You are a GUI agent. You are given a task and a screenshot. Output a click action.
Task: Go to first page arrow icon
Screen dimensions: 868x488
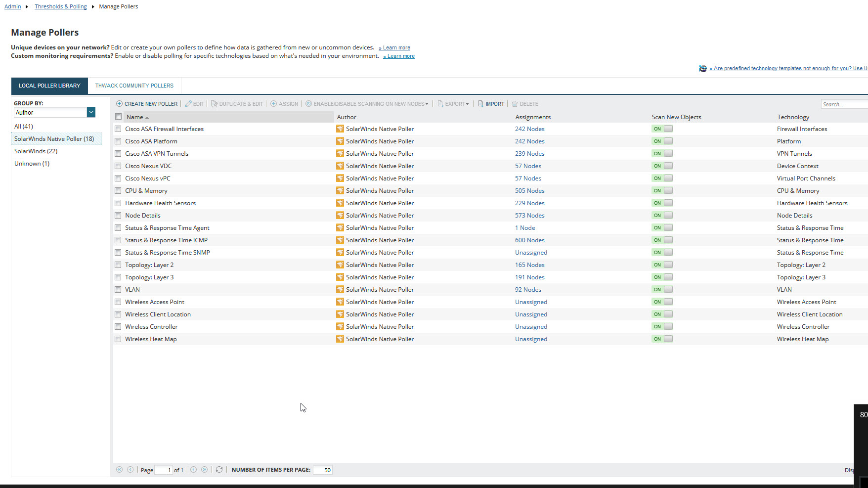(119, 470)
